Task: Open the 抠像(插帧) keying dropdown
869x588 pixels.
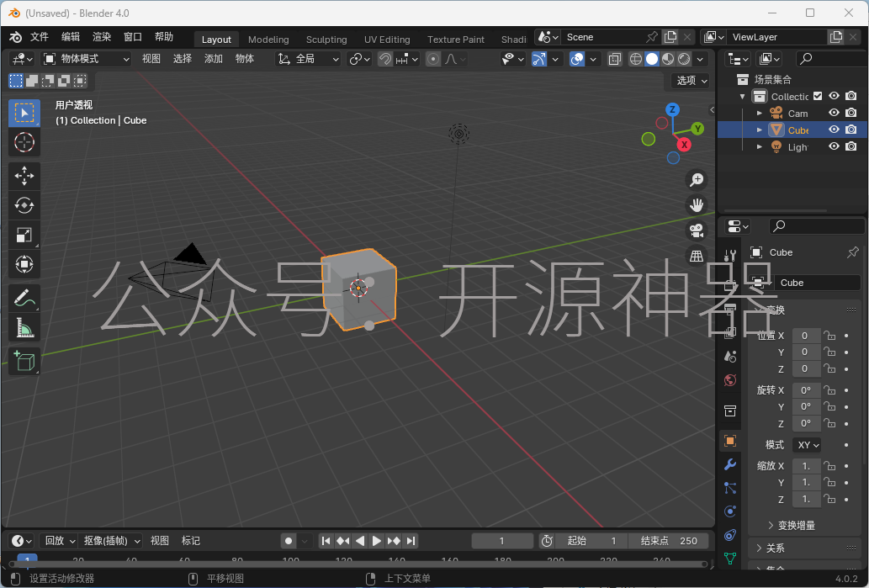Action: tap(110, 541)
